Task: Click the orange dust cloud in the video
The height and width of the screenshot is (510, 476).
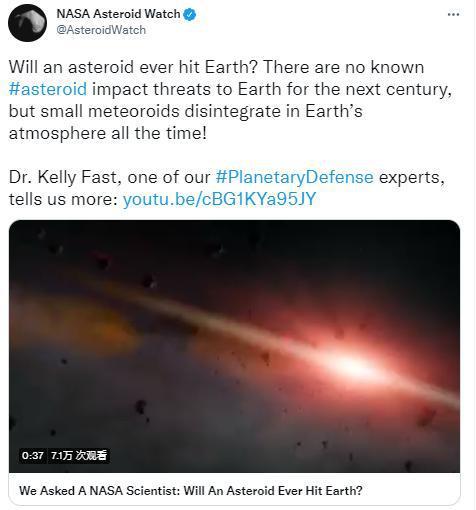Action: pos(75,320)
